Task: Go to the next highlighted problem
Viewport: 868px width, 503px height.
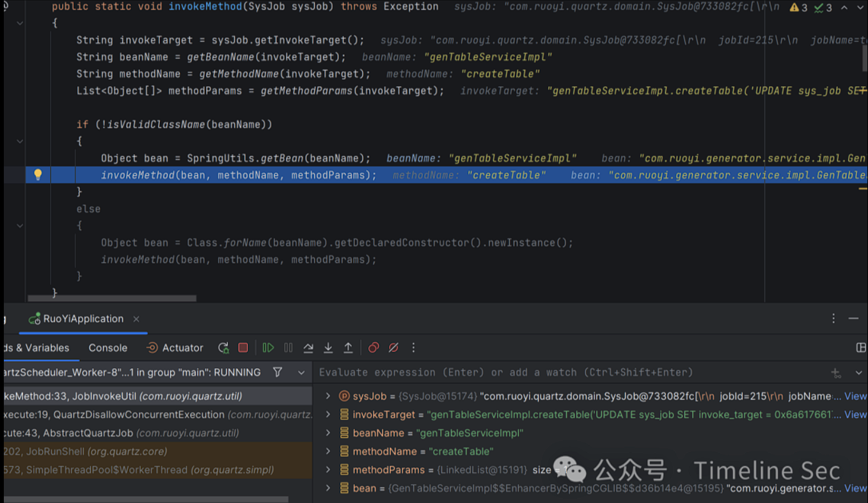Action: (x=860, y=8)
